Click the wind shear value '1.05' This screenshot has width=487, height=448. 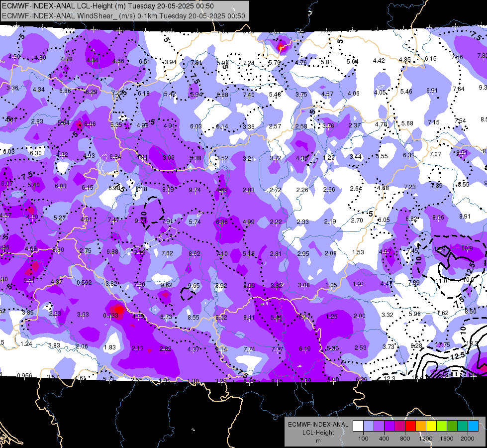(331, 285)
